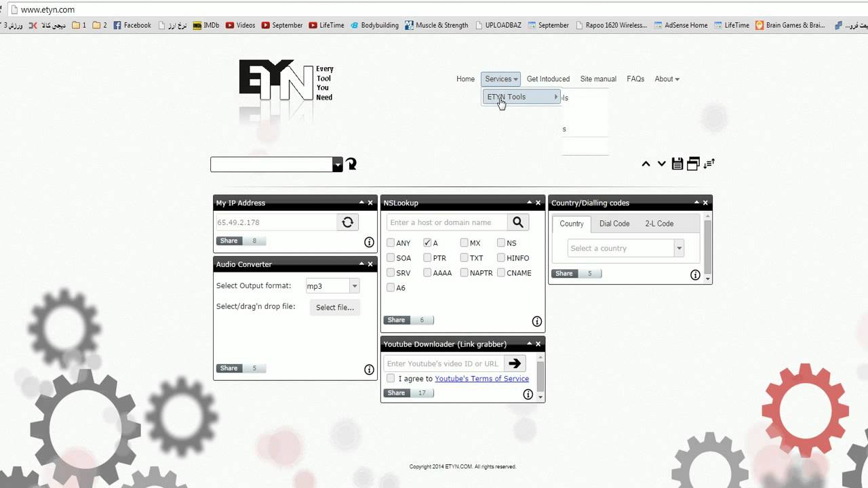Screen dimensions: 868x488
Task: Run the NSLookup search magnifier
Action: 518,222
